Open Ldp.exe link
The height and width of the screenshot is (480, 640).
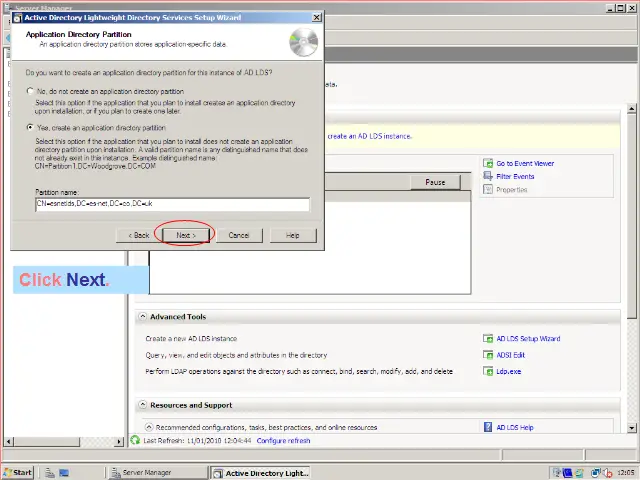click(509, 371)
